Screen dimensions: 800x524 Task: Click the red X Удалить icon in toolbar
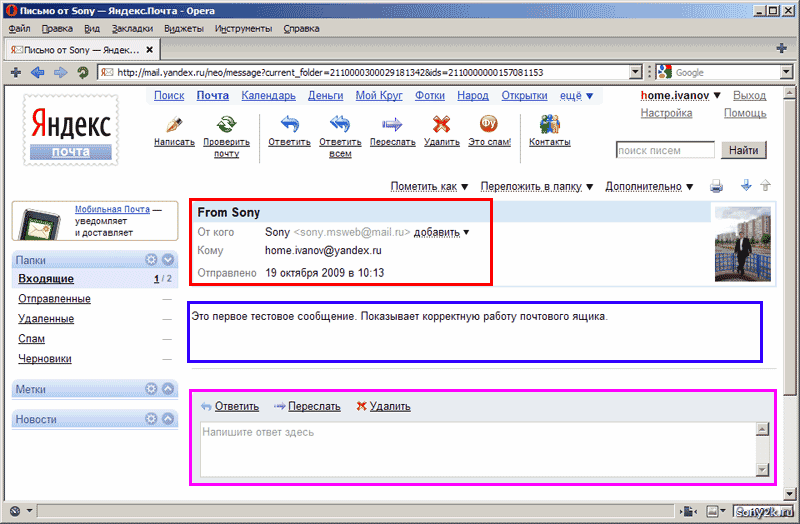[441, 124]
